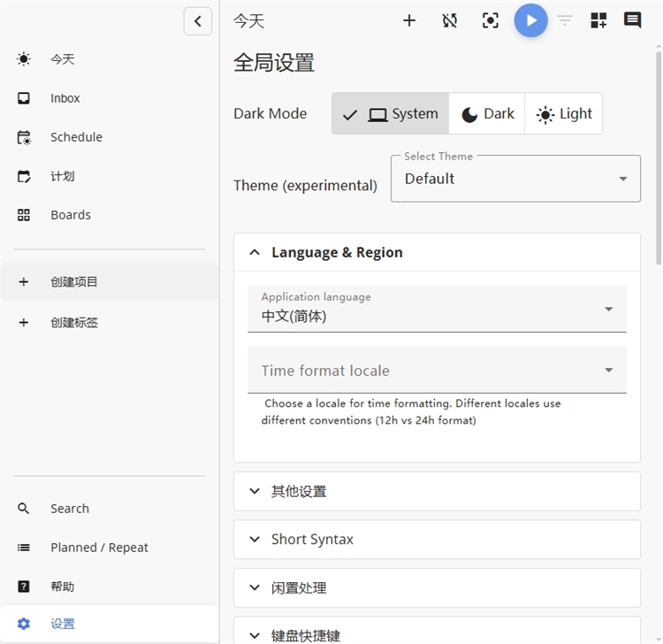Click 创建项目 to create a project
The width and height of the screenshot is (663, 644).
click(74, 282)
